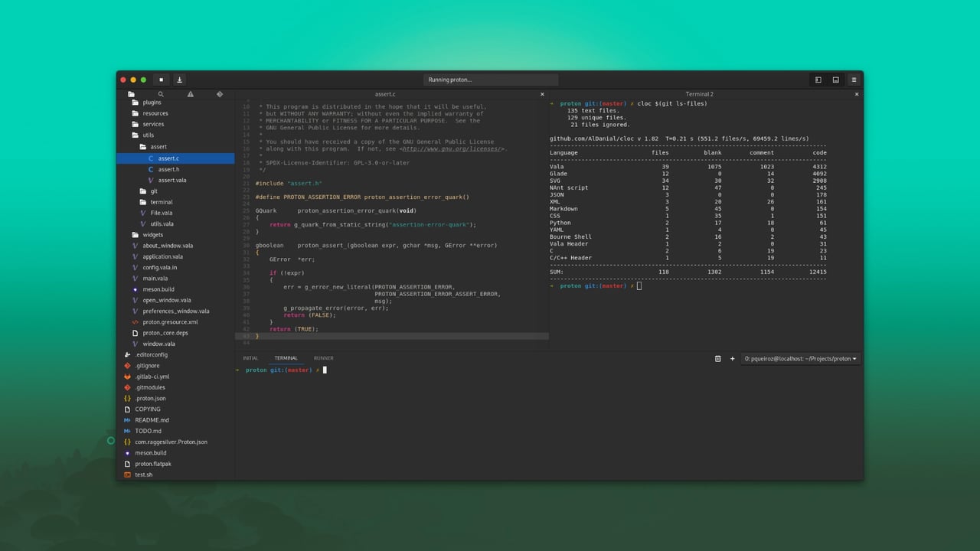Open the hamburger main menu

854,80
